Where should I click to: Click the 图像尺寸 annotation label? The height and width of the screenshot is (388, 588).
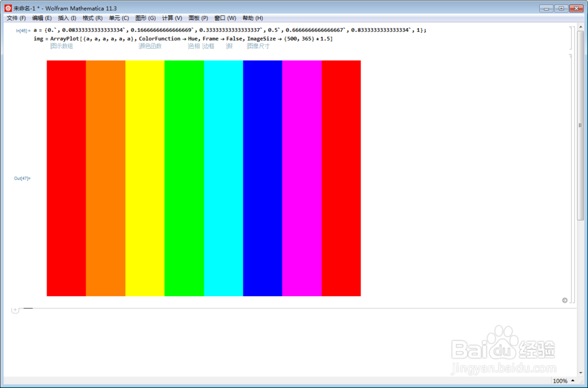pos(258,46)
